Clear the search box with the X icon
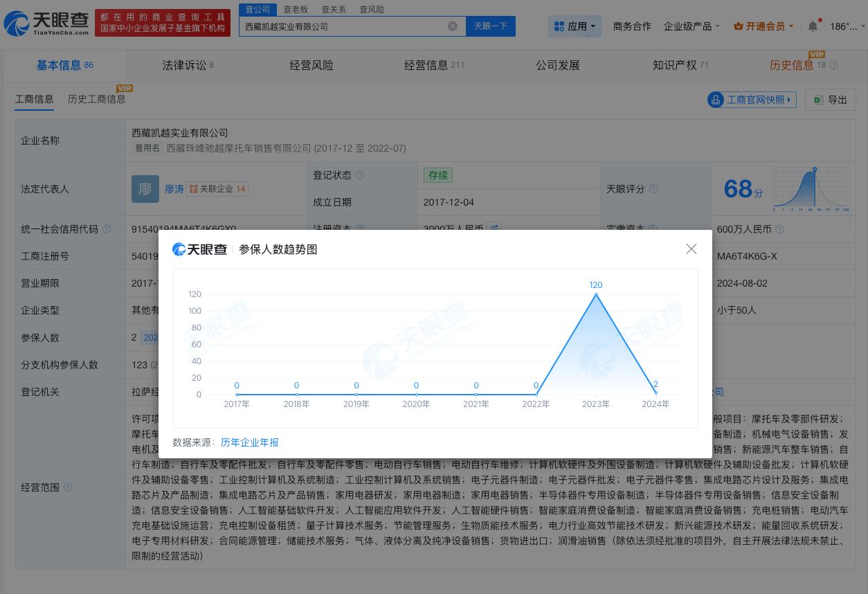Screen dimensions: 868x594 (453, 26)
